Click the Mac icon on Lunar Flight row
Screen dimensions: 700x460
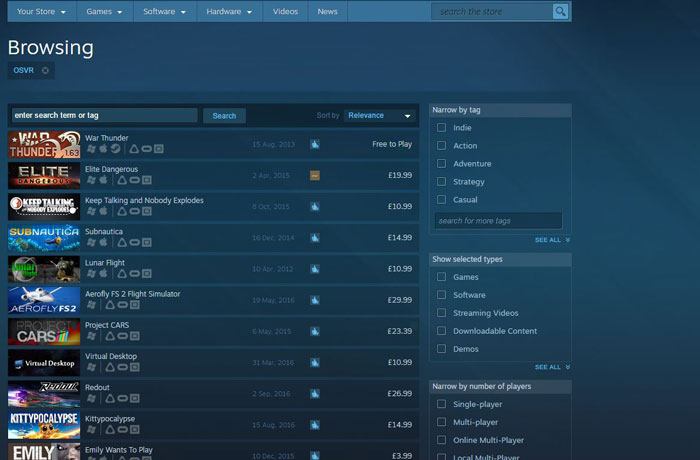point(103,273)
